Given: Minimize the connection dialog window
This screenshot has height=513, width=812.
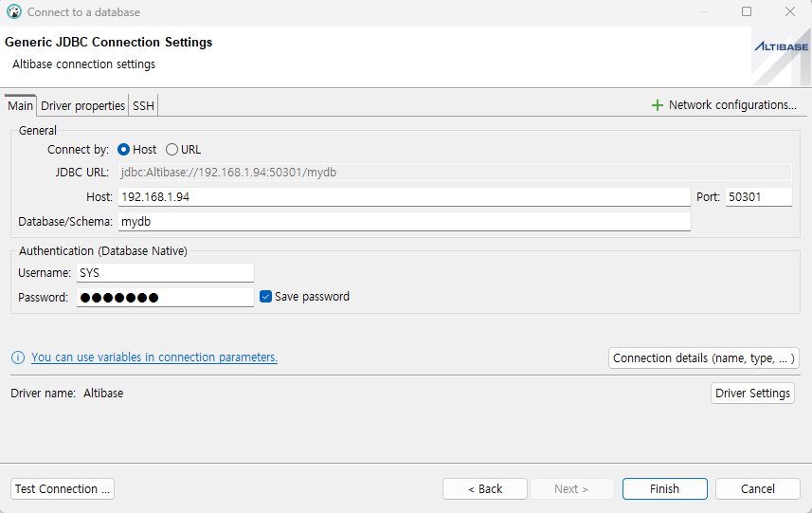Looking at the screenshot, I should click(x=703, y=12).
